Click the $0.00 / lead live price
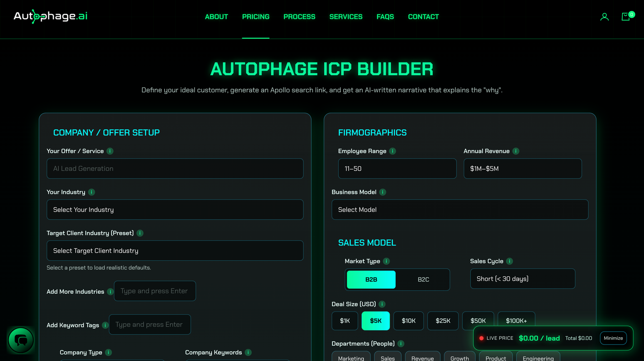This screenshot has height=361, width=644. (539, 338)
